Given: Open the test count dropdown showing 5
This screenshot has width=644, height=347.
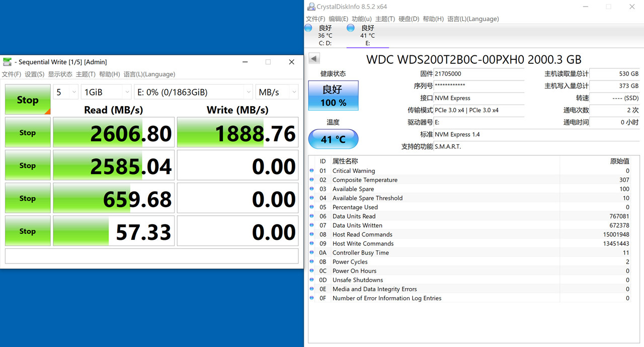Looking at the screenshot, I should tap(66, 92).
